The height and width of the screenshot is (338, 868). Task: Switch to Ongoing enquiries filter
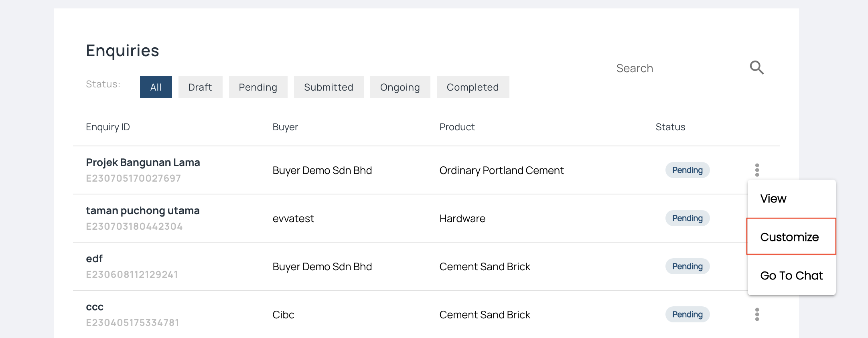400,87
